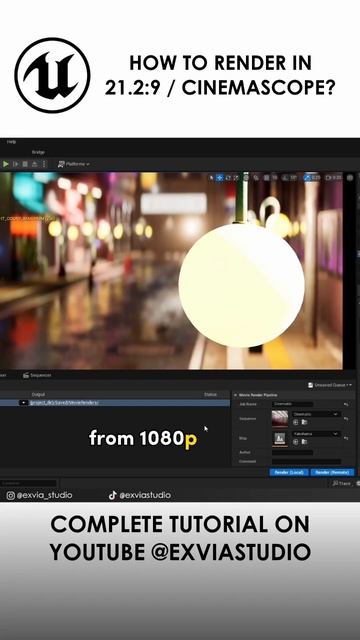Click the Output column header
The image size is (360, 640).
coord(38,394)
